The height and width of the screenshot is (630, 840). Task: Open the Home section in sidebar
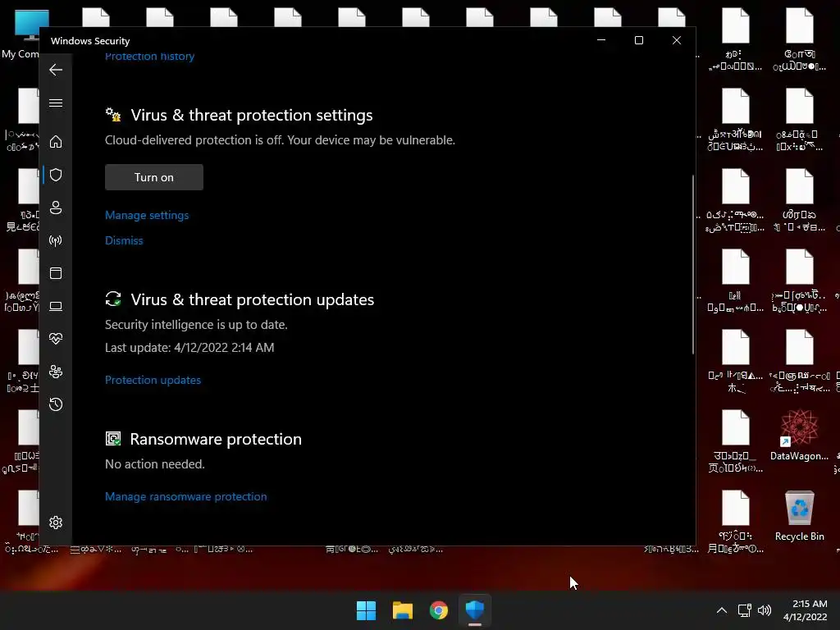click(x=56, y=141)
